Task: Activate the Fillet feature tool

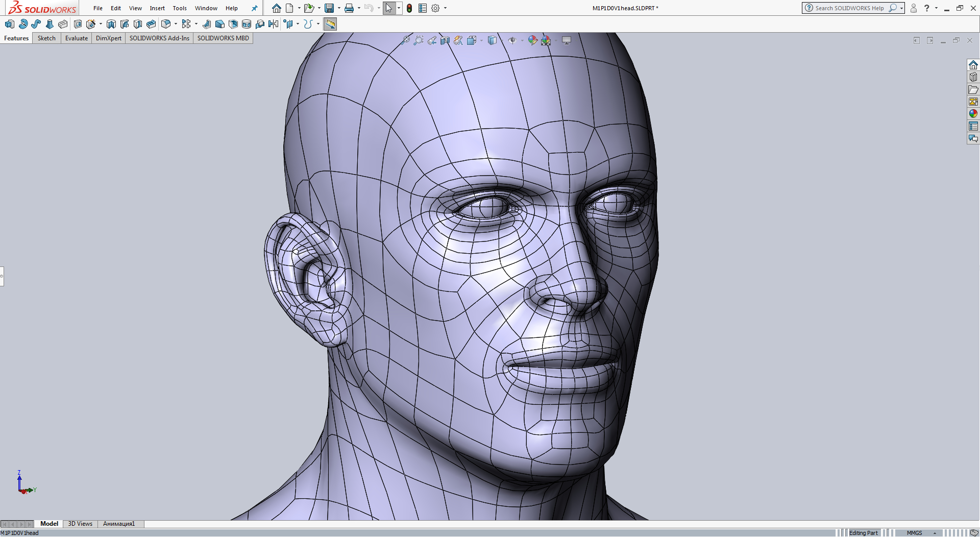Action: tap(166, 24)
